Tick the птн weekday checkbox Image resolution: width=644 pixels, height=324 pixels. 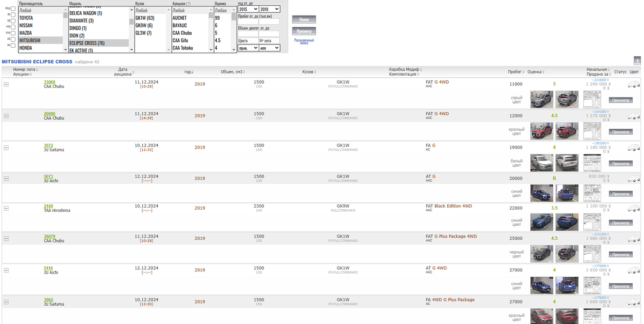tap(13, 33)
